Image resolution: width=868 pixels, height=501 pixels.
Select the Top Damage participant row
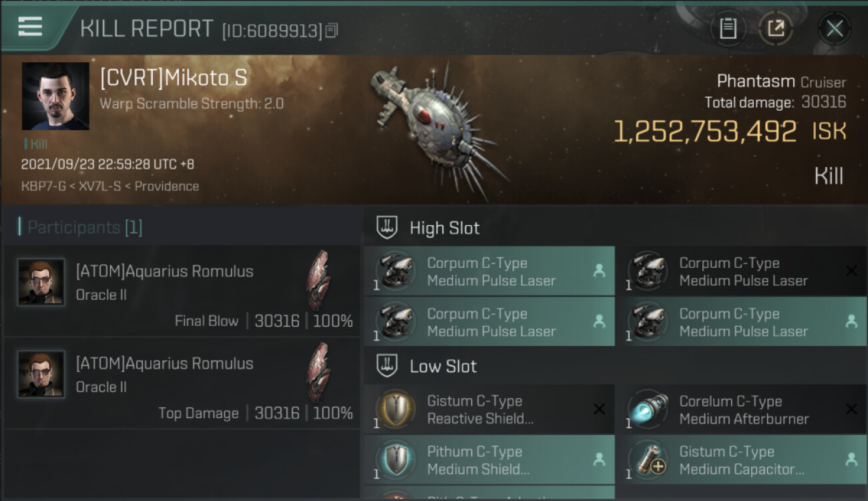(182, 383)
